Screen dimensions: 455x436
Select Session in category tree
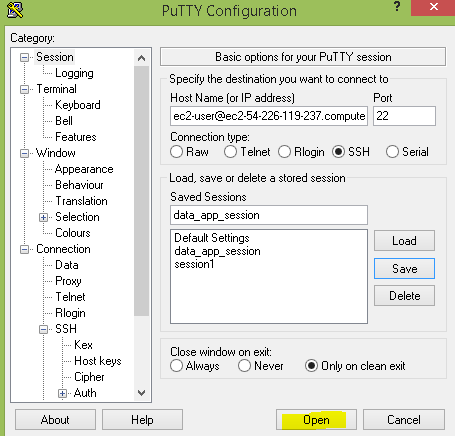coord(55,57)
